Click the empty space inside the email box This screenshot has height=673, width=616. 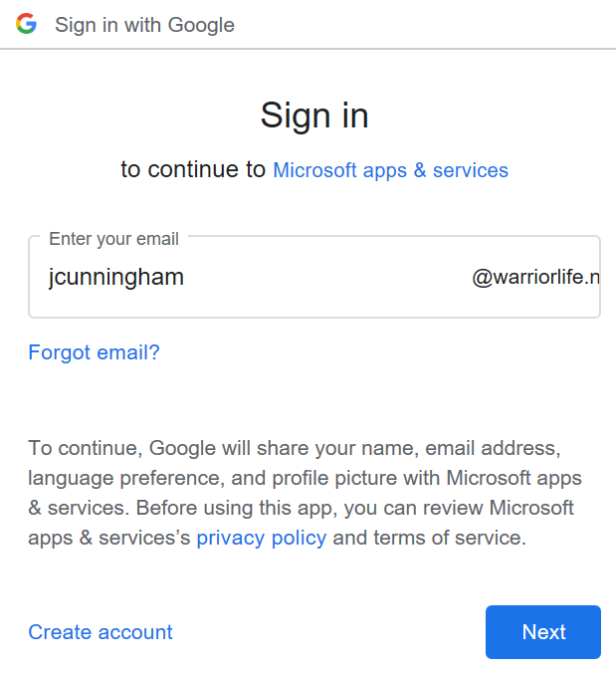328,279
